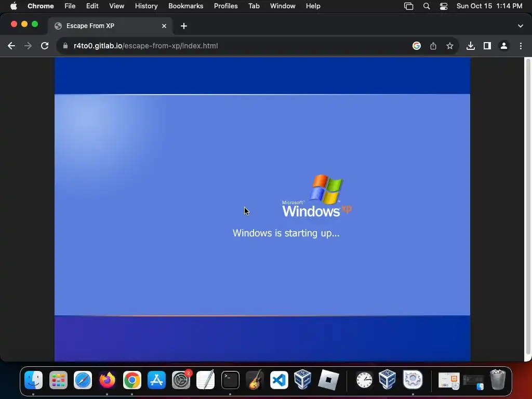Image resolution: width=532 pixels, height=399 pixels.
Task: Open VirtualBox icon right of the Clock
Action: point(387,380)
